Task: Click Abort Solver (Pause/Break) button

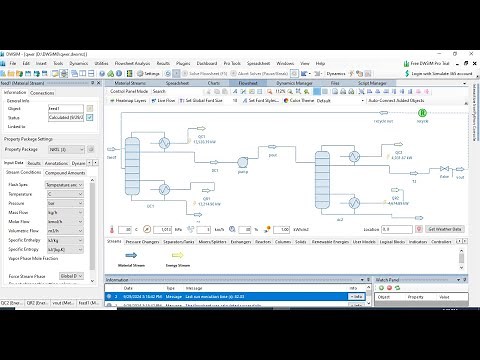Action: click(259, 73)
